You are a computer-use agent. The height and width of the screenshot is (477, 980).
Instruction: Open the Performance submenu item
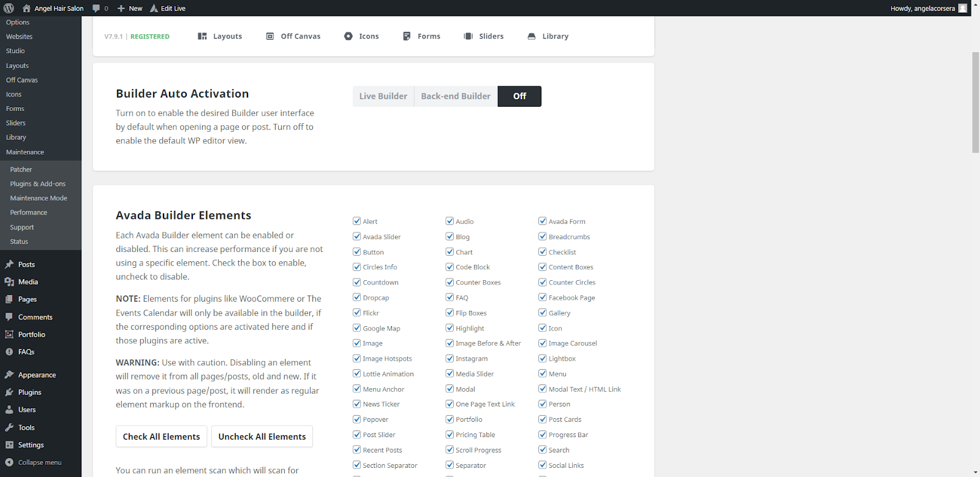tap(29, 213)
